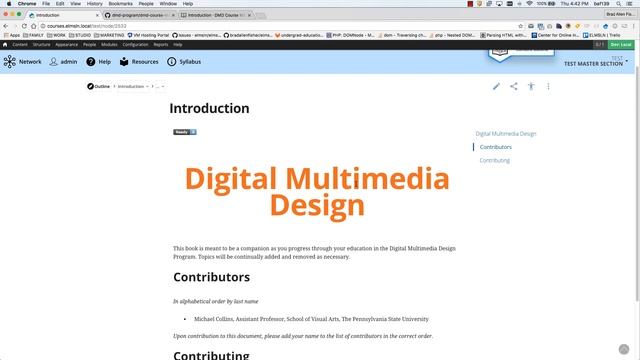Jump to Digital Multimedia Design section link
This screenshot has width=640, height=360.
pyautogui.click(x=506, y=133)
